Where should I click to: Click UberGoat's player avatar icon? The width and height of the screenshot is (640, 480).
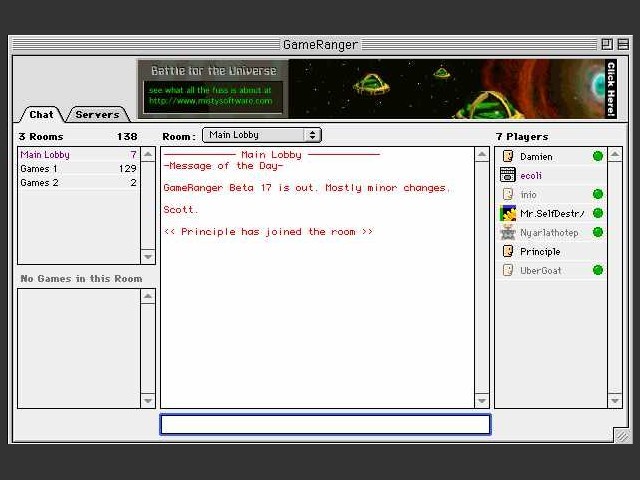(508, 270)
